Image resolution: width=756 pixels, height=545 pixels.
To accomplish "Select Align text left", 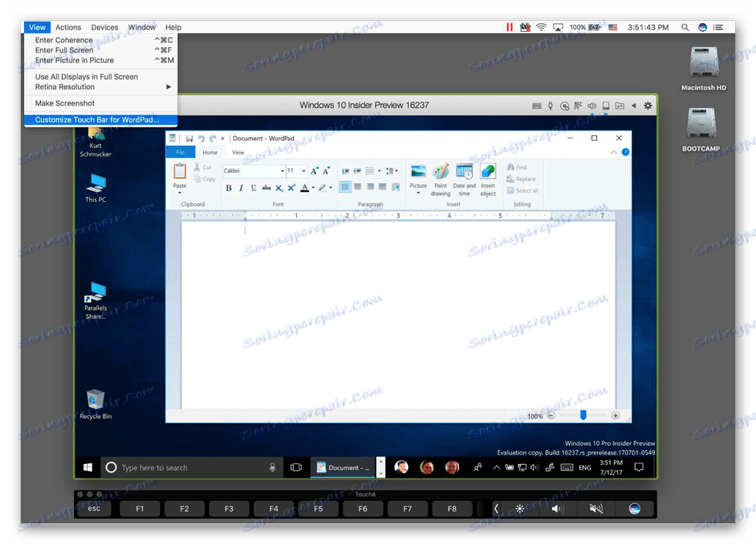I will click(x=346, y=187).
